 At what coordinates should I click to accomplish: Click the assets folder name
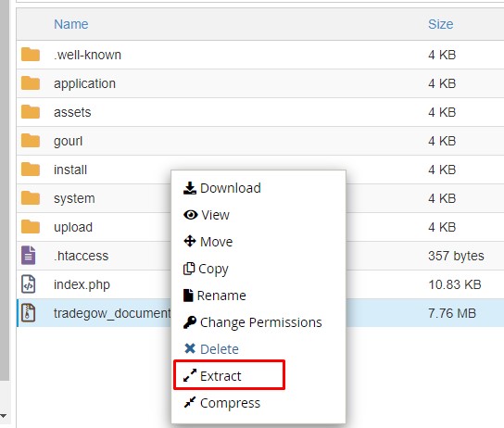point(72,112)
